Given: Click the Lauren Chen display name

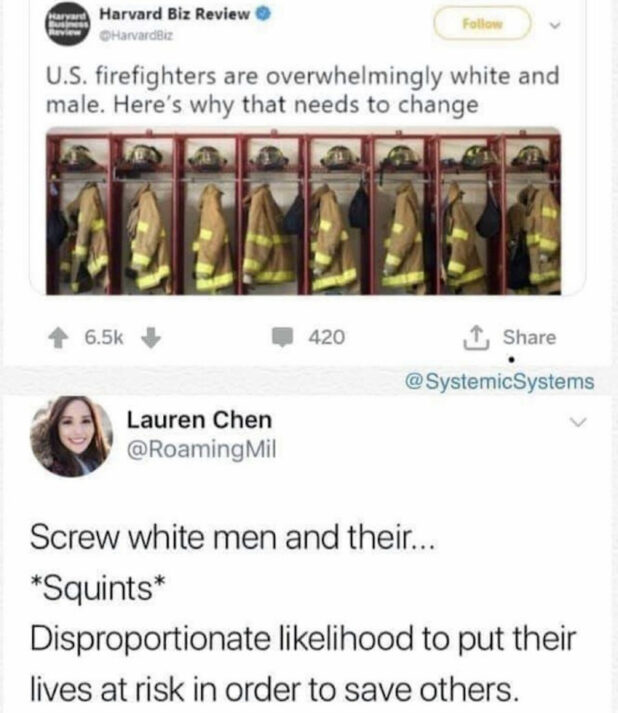Looking at the screenshot, I should (x=199, y=419).
